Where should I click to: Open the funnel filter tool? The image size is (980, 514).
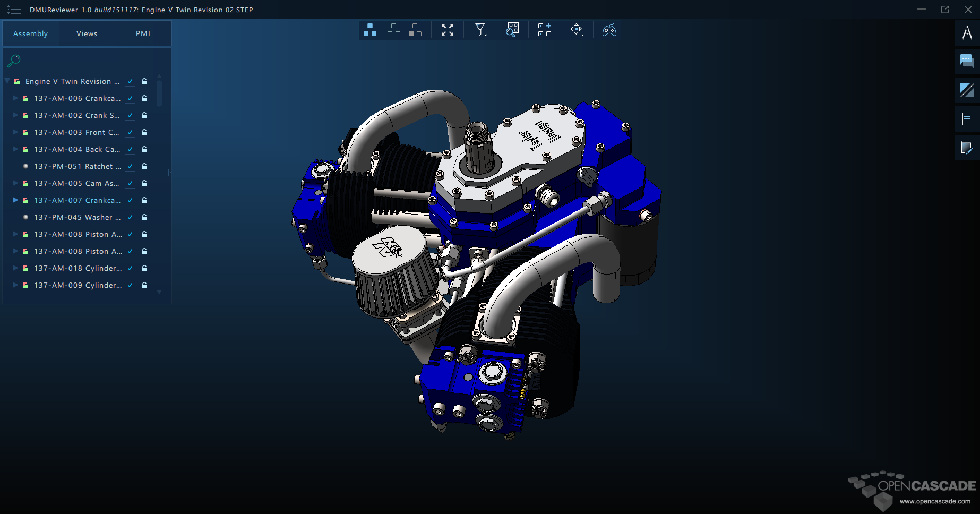(x=480, y=30)
